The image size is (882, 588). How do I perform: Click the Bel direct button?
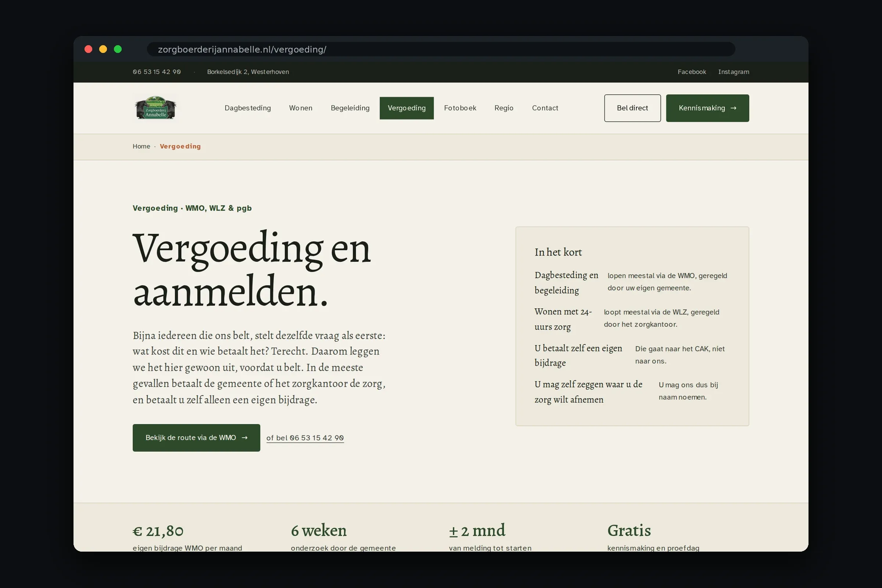click(632, 108)
